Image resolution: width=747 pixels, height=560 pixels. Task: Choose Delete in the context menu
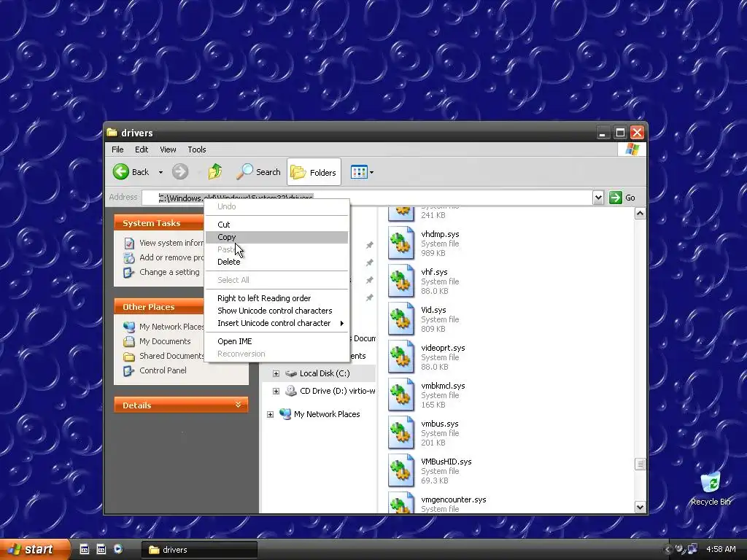tap(276, 262)
